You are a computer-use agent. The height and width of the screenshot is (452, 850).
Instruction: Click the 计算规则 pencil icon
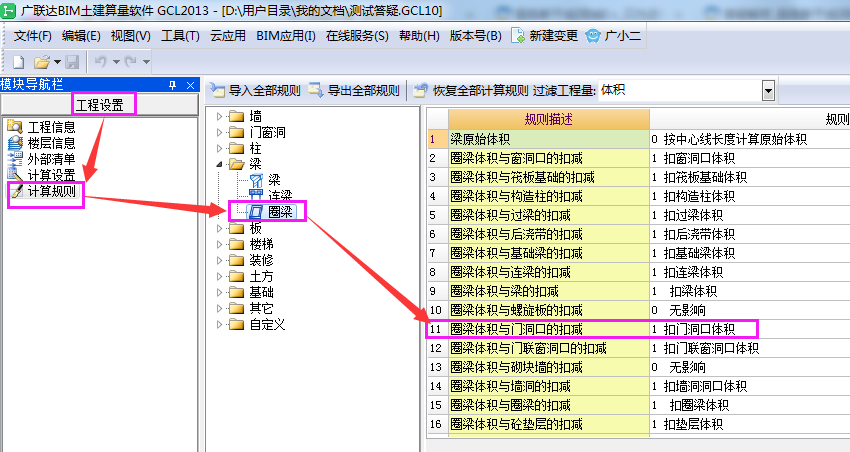pyautogui.click(x=17, y=191)
